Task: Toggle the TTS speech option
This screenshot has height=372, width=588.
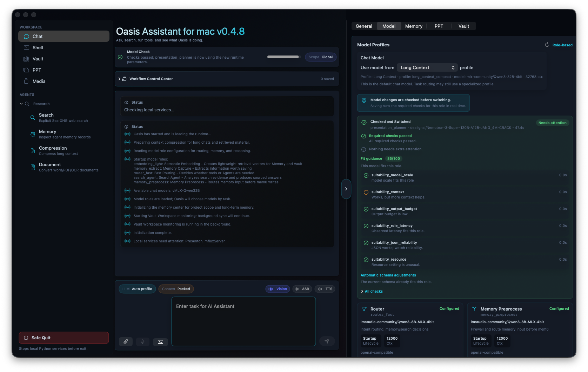Action: (x=325, y=289)
